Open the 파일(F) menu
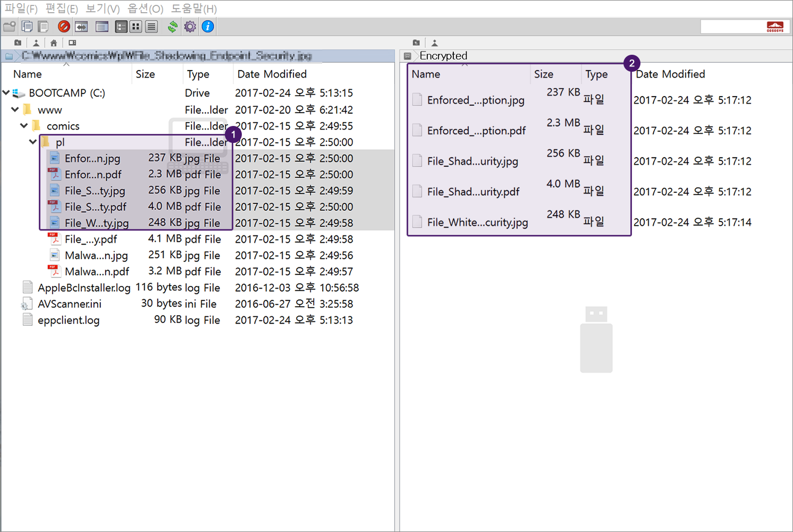This screenshot has height=532, width=793. tap(21, 9)
